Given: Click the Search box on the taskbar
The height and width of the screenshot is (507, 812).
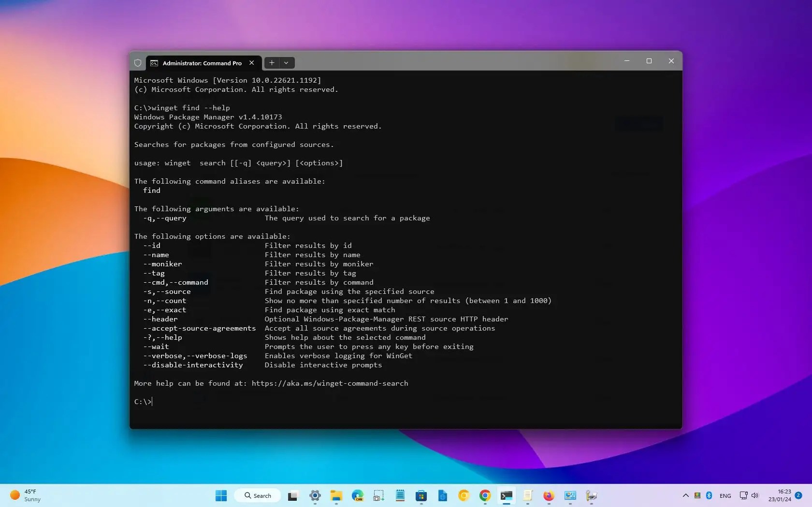Looking at the screenshot, I should 257,495.
